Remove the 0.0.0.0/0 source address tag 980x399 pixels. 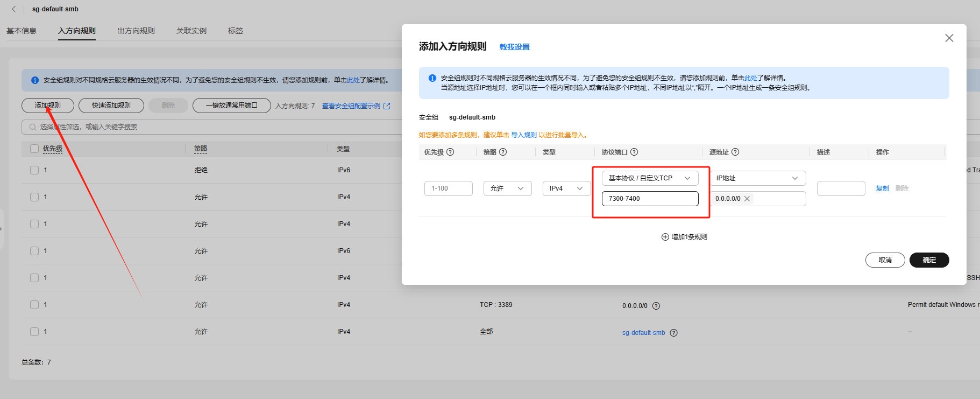point(747,199)
